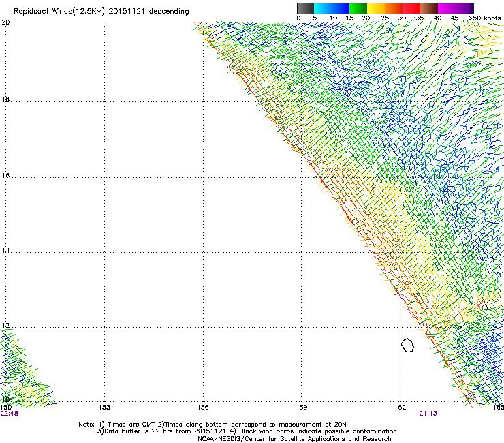
Task: Click the 12 latitude axis label
Action: pos(5,326)
